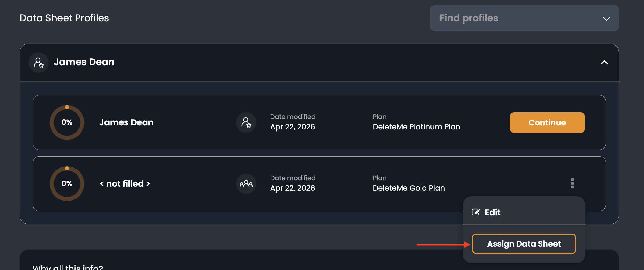Screen dimensions: 644x270
Task: Click the user-star icon in James Dean header
Action: [x=39, y=63]
